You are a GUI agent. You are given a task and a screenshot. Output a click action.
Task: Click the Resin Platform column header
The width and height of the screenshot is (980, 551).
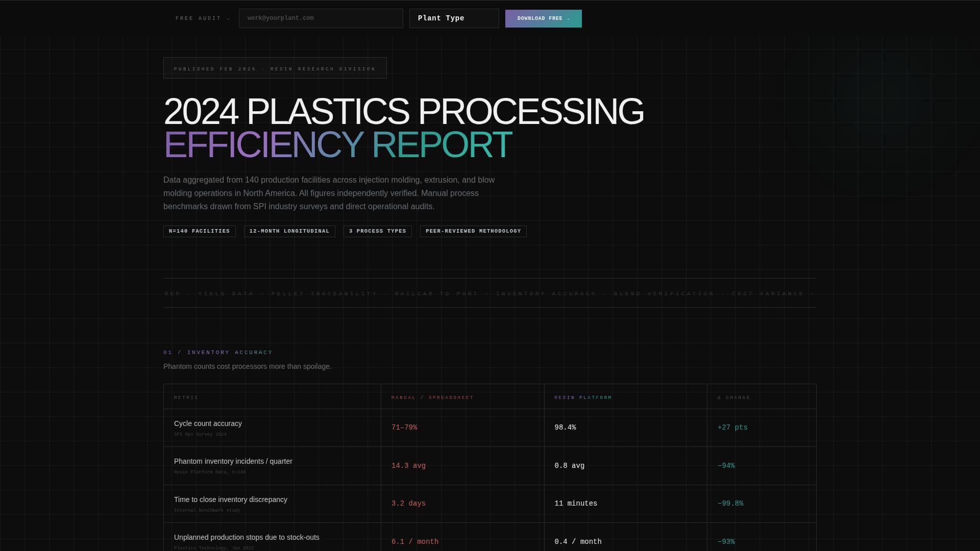(583, 397)
